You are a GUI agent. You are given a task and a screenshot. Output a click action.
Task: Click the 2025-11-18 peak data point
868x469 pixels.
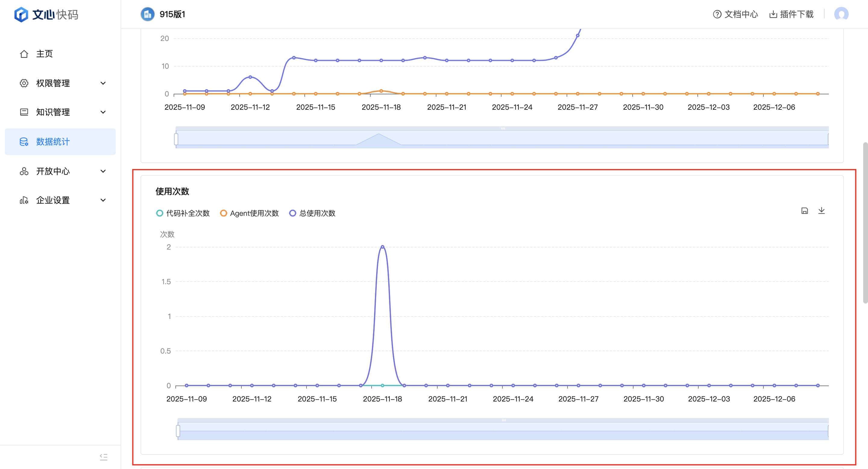(x=382, y=247)
